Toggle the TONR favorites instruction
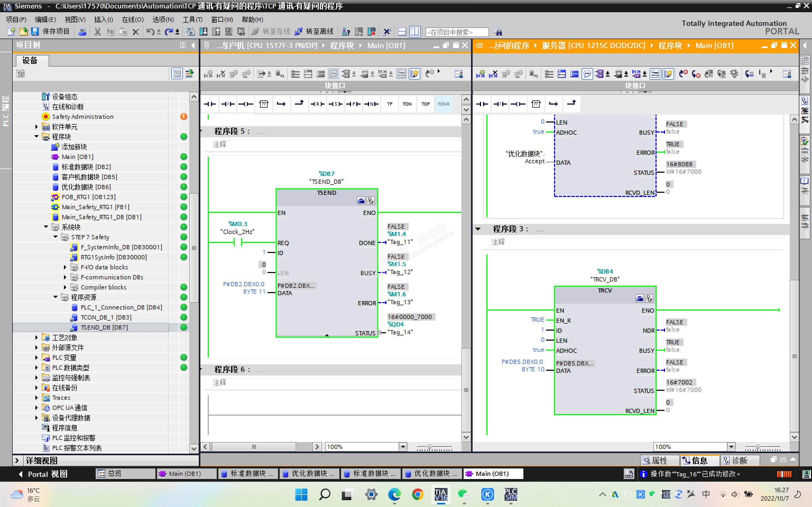 click(443, 104)
